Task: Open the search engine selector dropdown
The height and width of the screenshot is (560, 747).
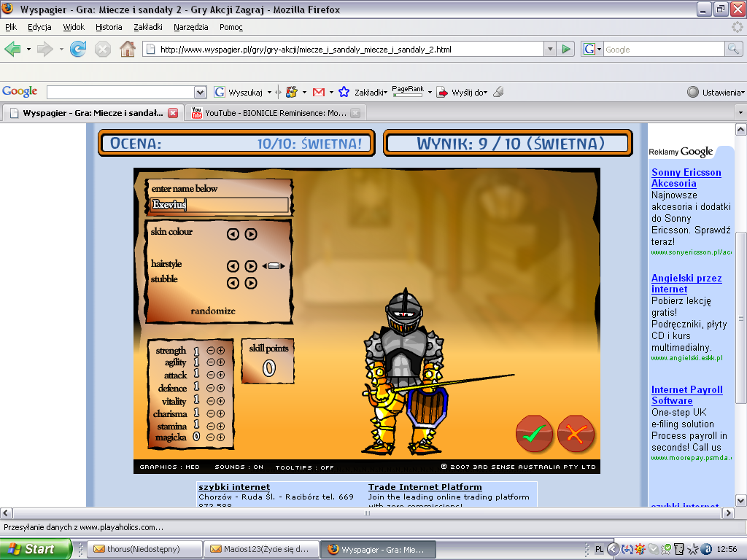Action: (x=599, y=49)
